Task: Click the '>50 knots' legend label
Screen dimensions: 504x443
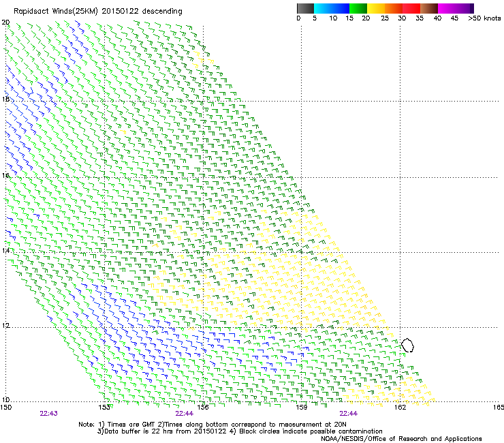Action: click(484, 18)
